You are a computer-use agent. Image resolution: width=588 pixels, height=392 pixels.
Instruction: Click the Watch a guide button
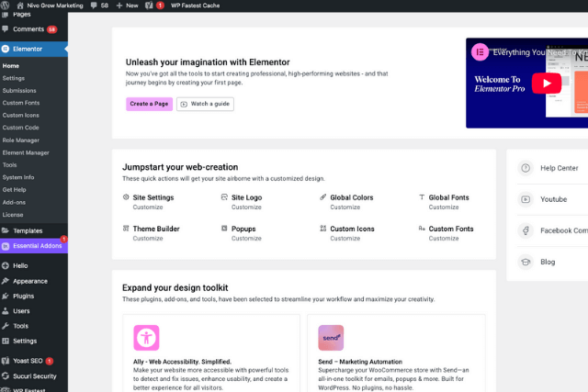[x=205, y=104]
